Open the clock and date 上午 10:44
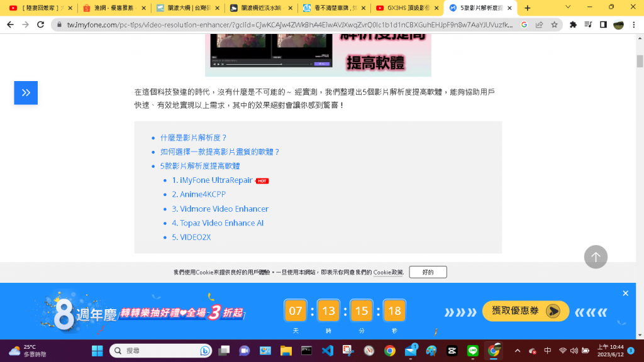Viewport: 644px width, 362px height. [610, 351]
